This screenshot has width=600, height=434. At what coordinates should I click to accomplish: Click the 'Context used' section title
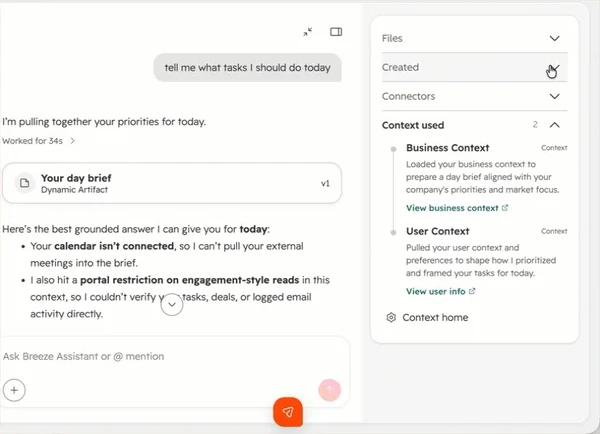click(x=413, y=125)
